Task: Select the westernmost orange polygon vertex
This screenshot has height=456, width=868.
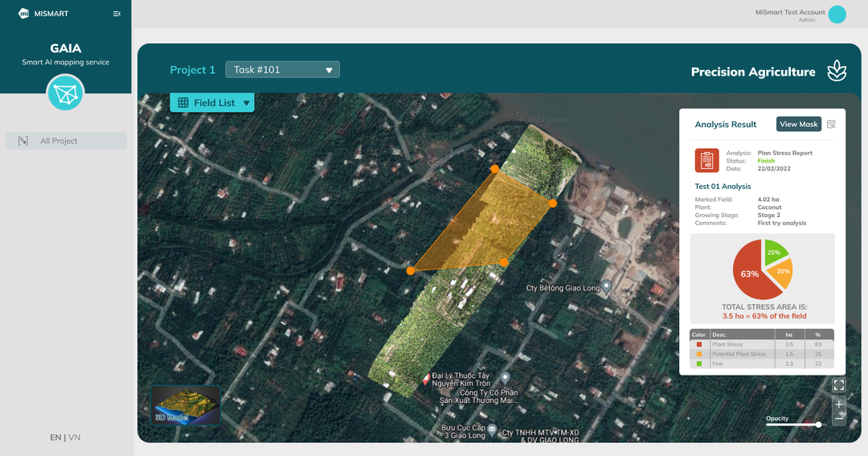Action: (410, 270)
